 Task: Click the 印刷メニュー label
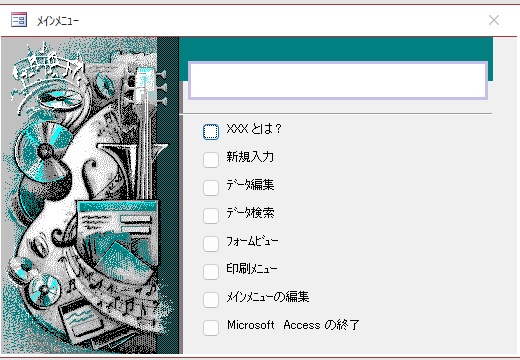252,269
